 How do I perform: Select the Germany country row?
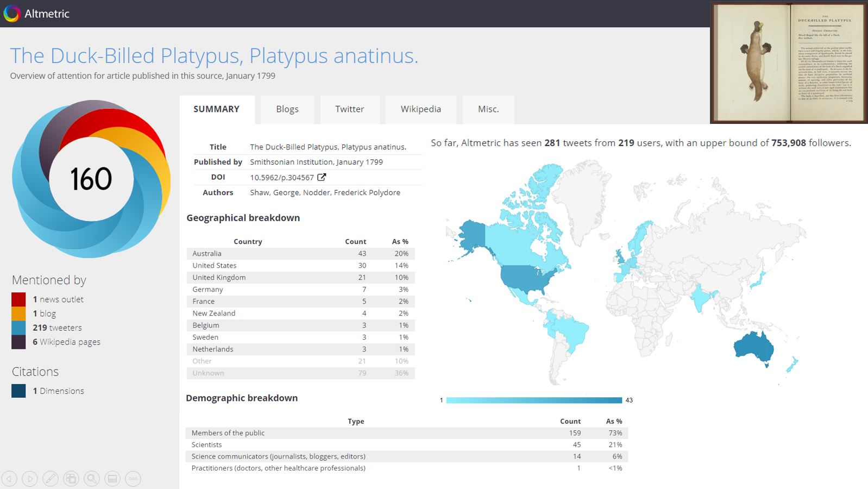tap(300, 290)
